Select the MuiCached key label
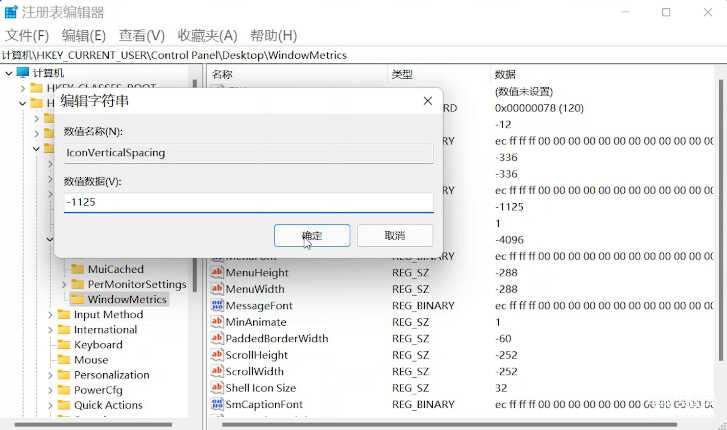This screenshot has height=430, width=727. [115, 269]
